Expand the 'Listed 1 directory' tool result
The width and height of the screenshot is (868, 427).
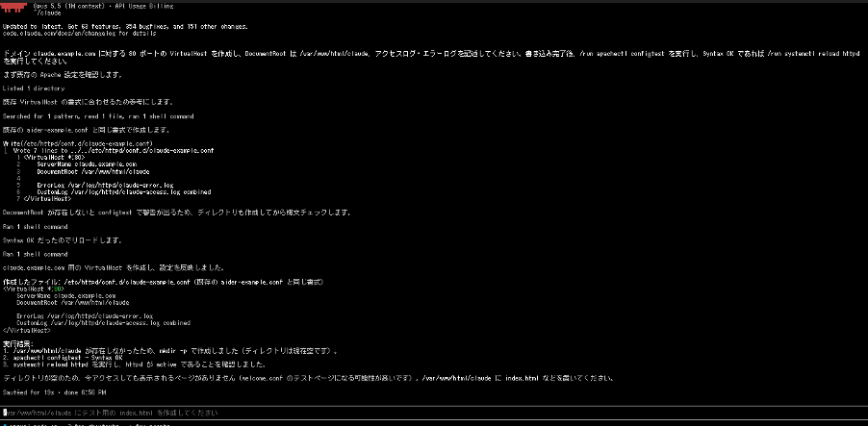34,88
